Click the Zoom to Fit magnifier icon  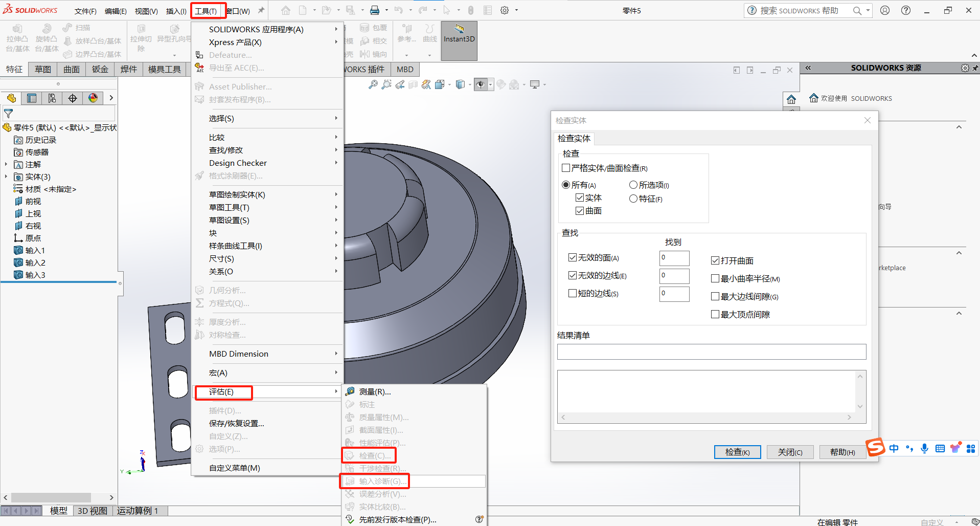pyautogui.click(x=373, y=84)
